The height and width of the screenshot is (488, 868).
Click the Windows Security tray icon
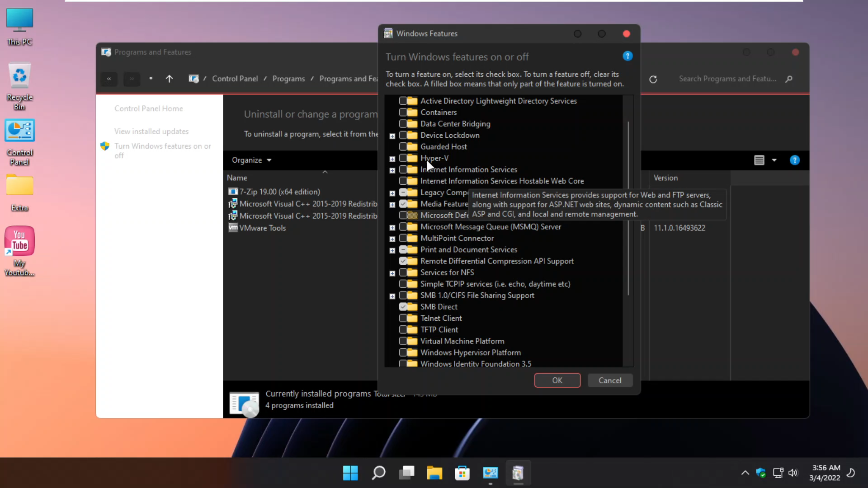point(761,473)
